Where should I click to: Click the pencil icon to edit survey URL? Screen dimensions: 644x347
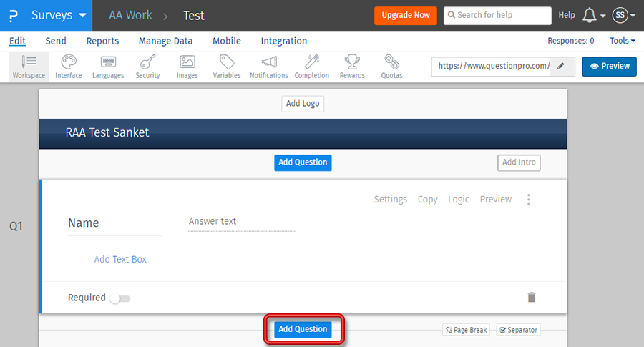(x=560, y=66)
